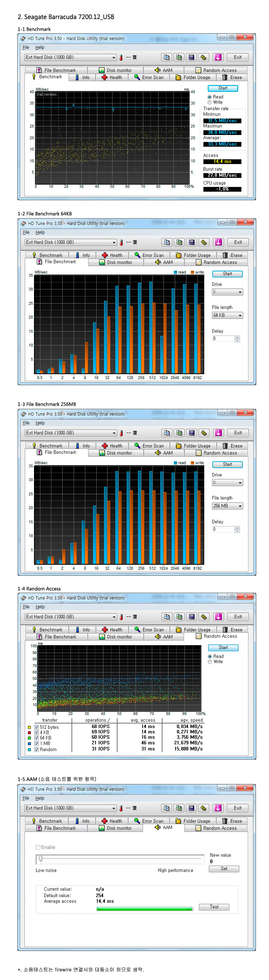The width and height of the screenshot is (269, 980).
Task: Select Write radio in Random Access window
Action: click(210, 662)
